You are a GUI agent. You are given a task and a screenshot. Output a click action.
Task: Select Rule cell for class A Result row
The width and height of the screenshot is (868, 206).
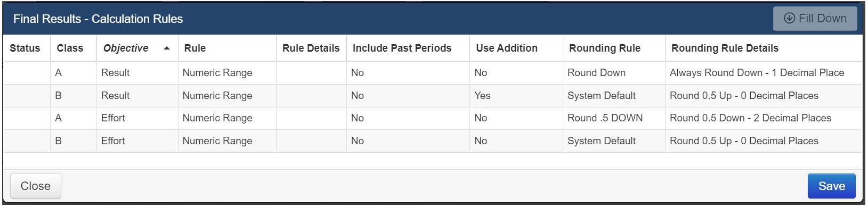(227, 73)
